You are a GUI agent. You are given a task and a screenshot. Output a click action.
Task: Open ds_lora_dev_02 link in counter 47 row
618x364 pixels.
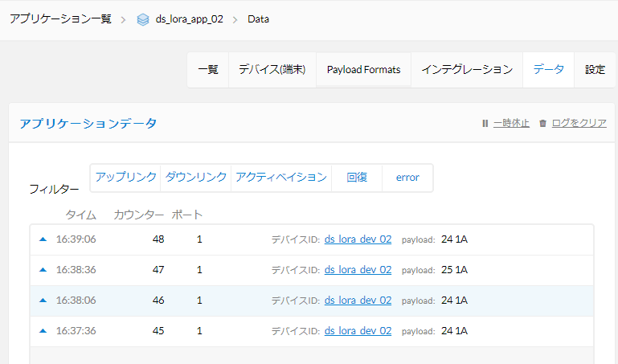point(358,270)
